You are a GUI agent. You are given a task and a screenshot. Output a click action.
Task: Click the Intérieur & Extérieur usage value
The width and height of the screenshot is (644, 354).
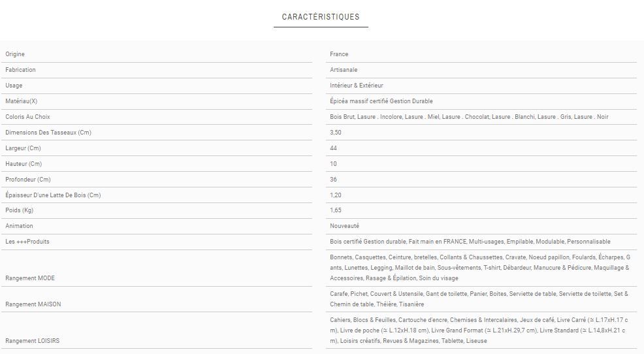click(x=357, y=86)
